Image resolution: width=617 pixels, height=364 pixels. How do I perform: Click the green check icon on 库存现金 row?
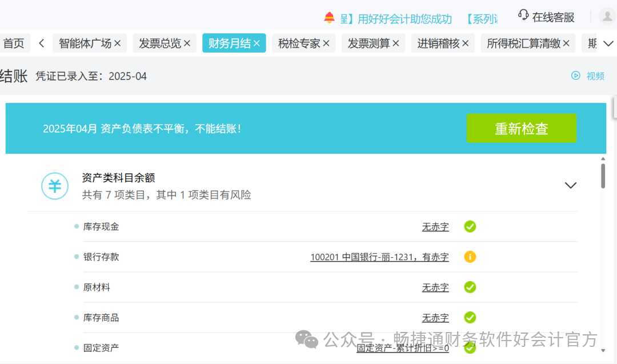tap(470, 227)
